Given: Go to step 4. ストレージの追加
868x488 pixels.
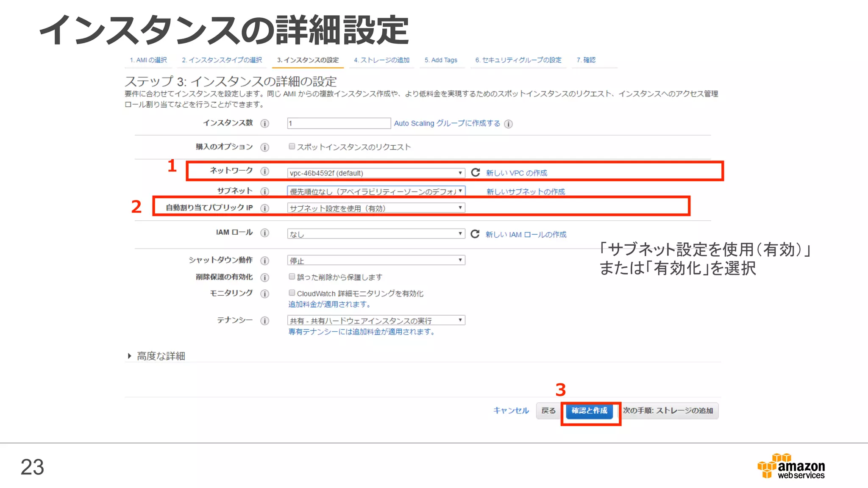Looking at the screenshot, I should 382,60.
